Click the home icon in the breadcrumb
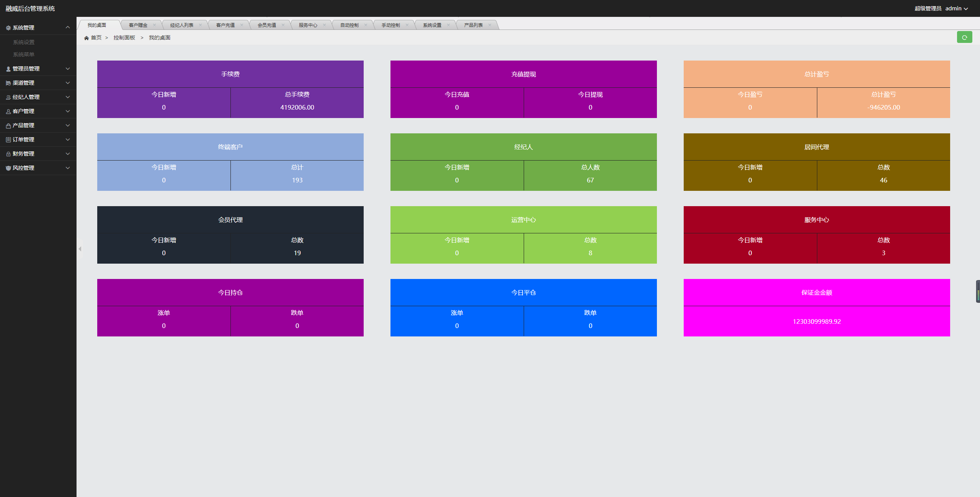Screen dimensions: 980x497 click(x=87, y=38)
